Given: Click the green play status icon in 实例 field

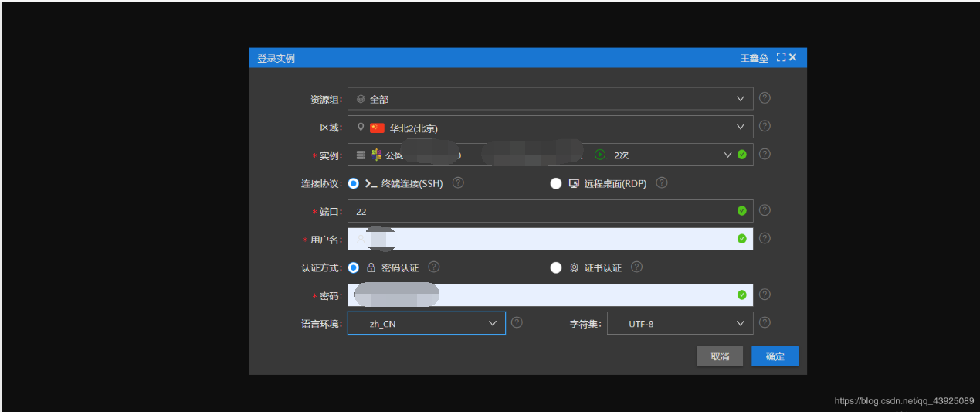Looking at the screenshot, I should (599, 155).
